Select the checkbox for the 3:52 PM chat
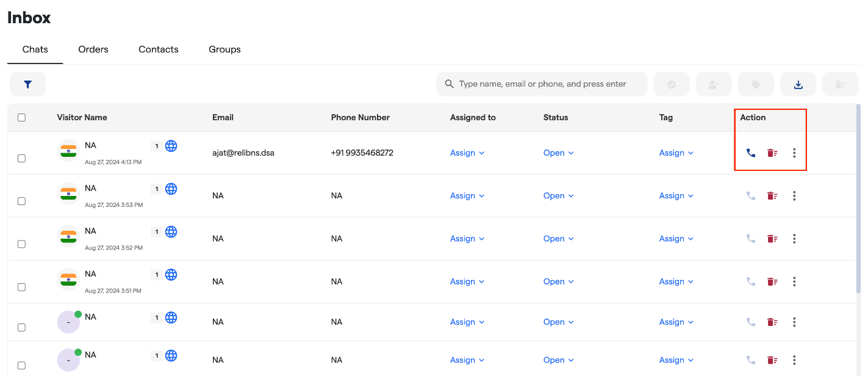The width and height of the screenshot is (868, 376). pos(21,244)
